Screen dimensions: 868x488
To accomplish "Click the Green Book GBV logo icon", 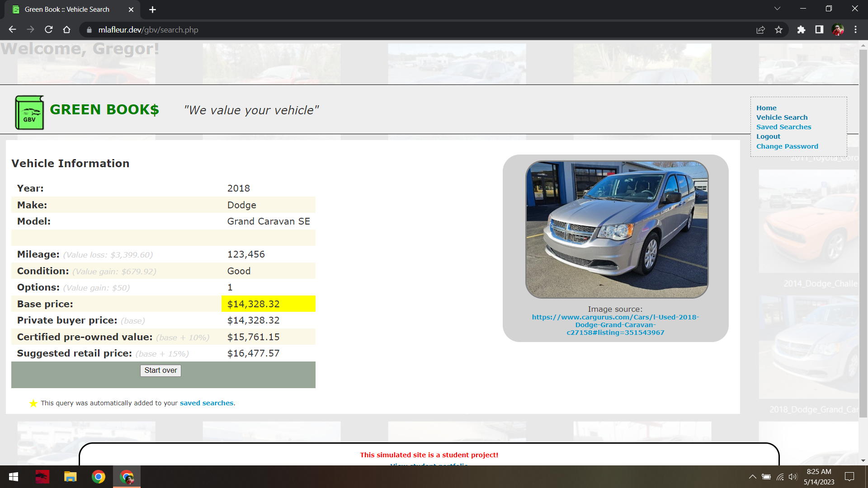I will click(x=29, y=113).
